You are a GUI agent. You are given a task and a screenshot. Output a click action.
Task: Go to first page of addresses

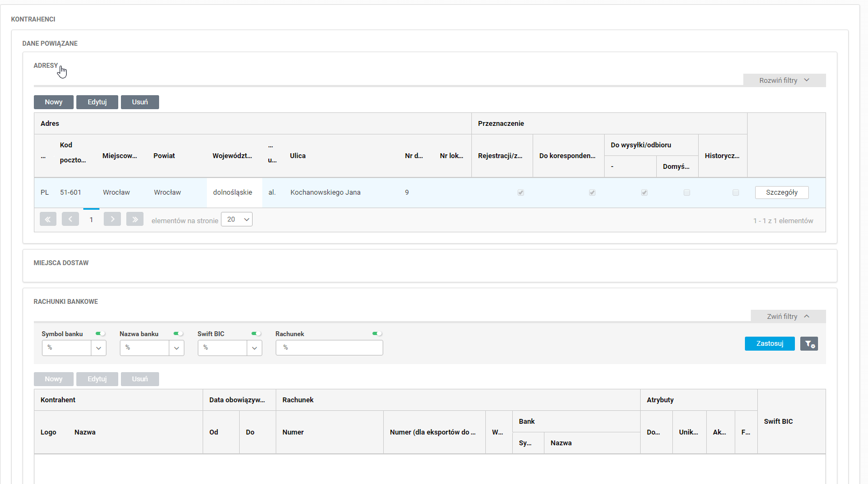tap(48, 219)
